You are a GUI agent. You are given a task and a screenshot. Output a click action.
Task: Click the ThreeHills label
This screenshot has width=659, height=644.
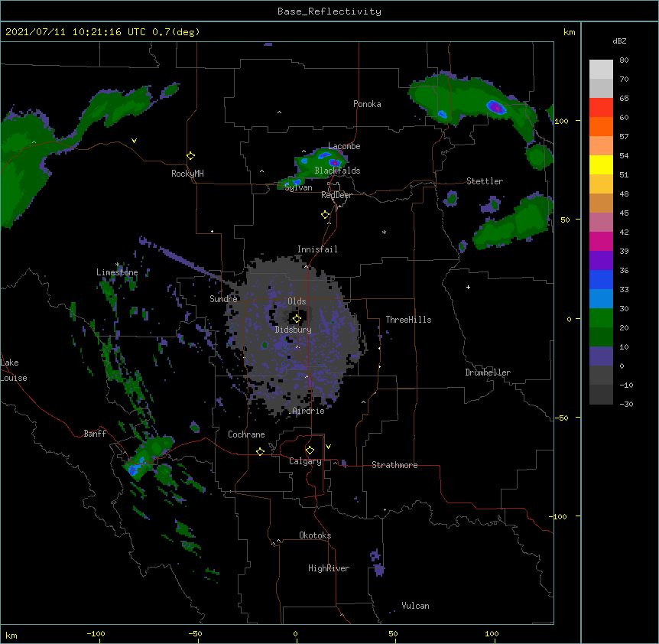408,320
